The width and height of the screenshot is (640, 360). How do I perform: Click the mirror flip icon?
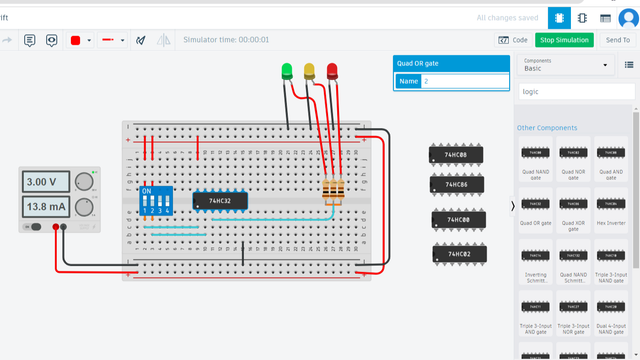pyautogui.click(x=164, y=40)
